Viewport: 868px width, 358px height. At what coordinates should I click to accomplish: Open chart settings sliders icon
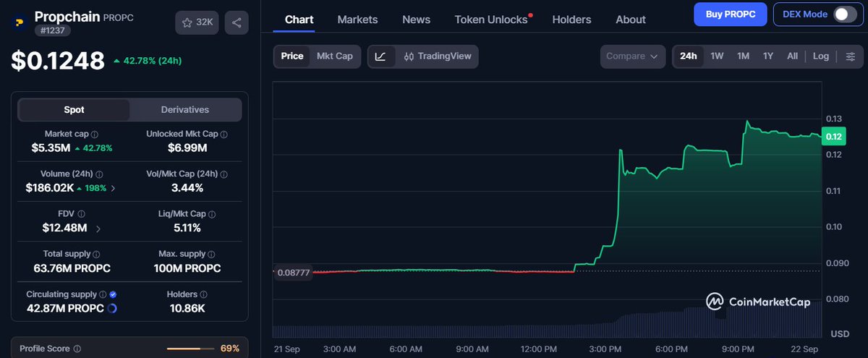pos(851,56)
